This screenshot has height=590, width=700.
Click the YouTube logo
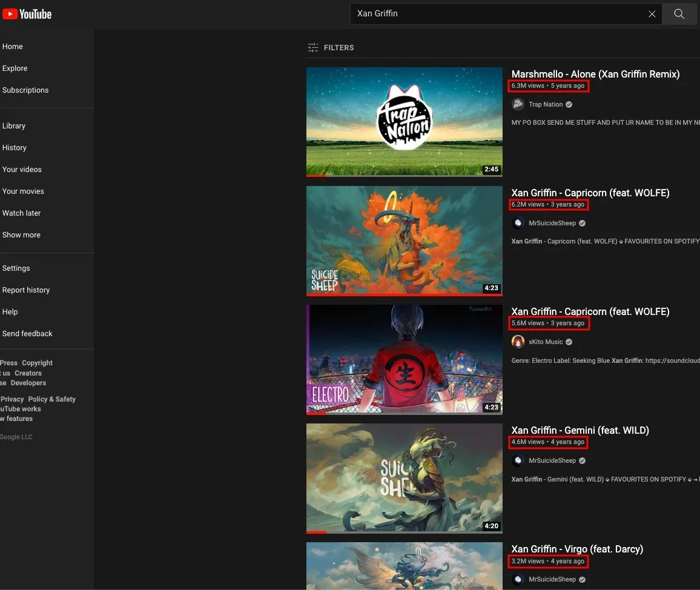(27, 15)
